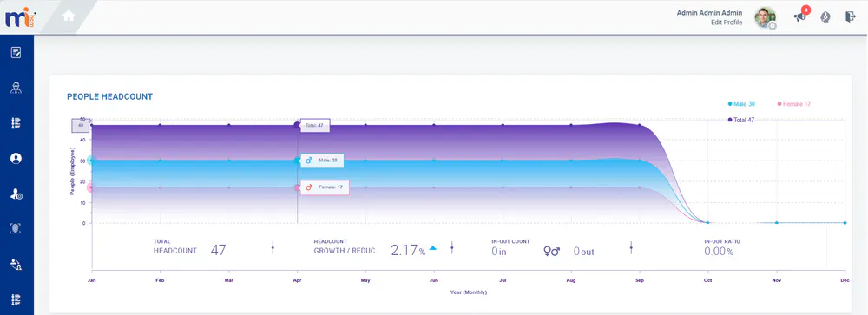Click the blue growth up-arrow indicator
The height and width of the screenshot is (315, 868).
[433, 248]
